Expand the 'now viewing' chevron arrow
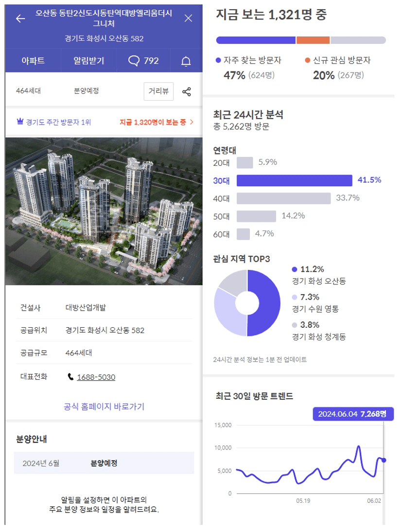402x532 pixels. coord(192,122)
